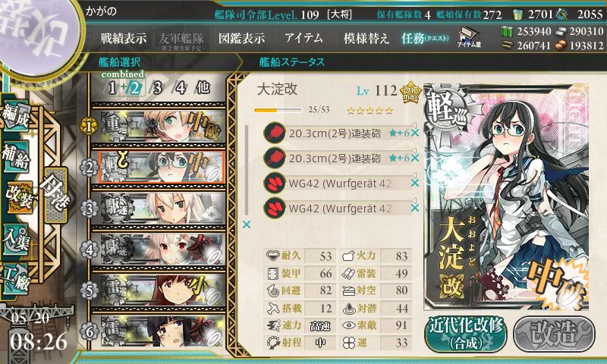Return to 母港 home port button
Image resolution: width=607 pixels, height=364 pixels.
[55, 195]
